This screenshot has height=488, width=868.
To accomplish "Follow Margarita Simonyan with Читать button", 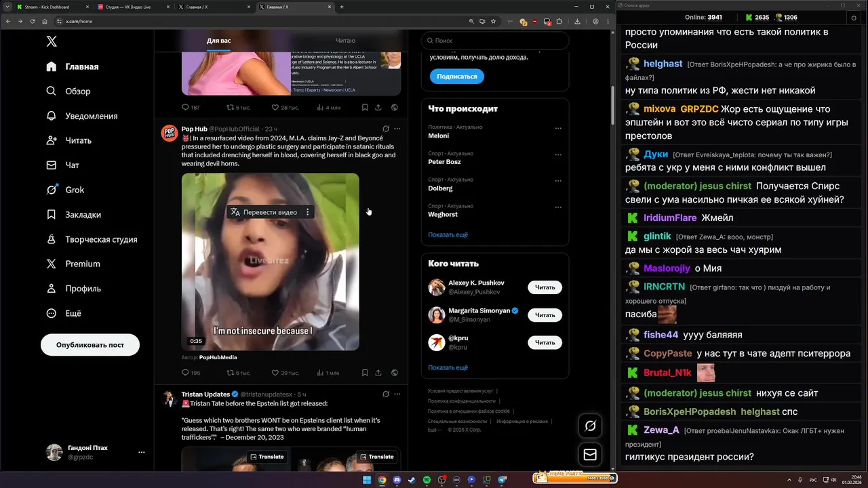I will coord(545,315).
